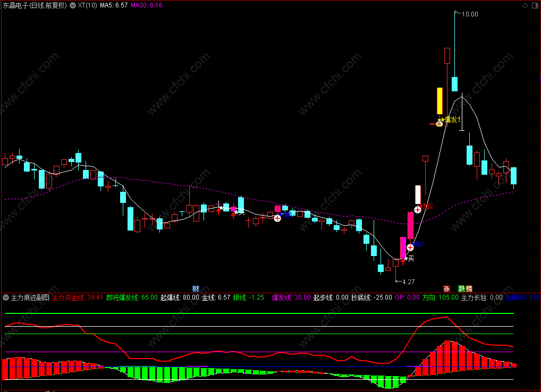Open the dropdown arrow beside 东晶电子 title
541x392 pixels.
pyautogui.click(x=73, y=5)
